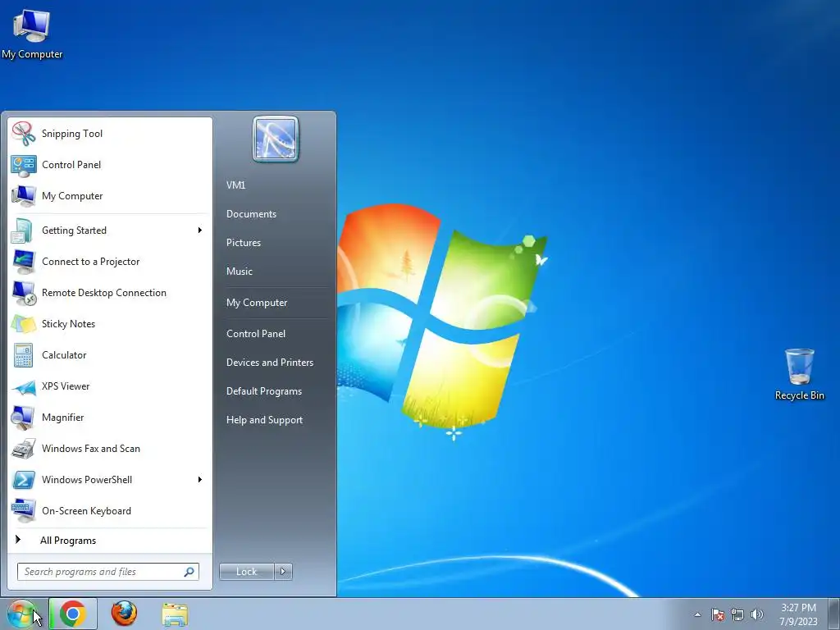840x630 pixels.
Task: Open Snipping Tool scissors icon
Action: click(24, 134)
